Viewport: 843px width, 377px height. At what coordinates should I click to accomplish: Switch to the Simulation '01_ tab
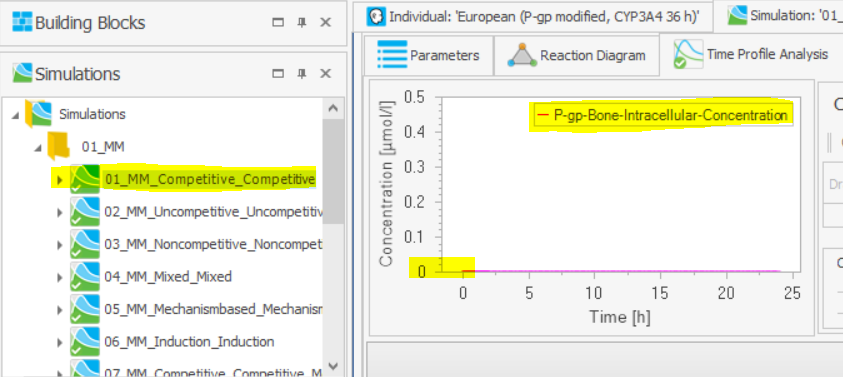779,15
